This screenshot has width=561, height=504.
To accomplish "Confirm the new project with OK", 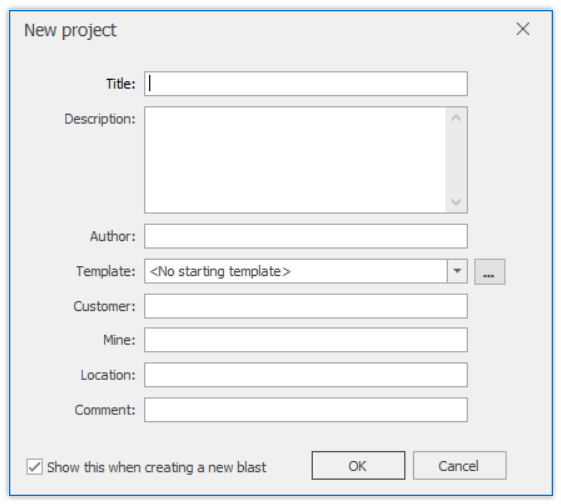I will [x=358, y=465].
